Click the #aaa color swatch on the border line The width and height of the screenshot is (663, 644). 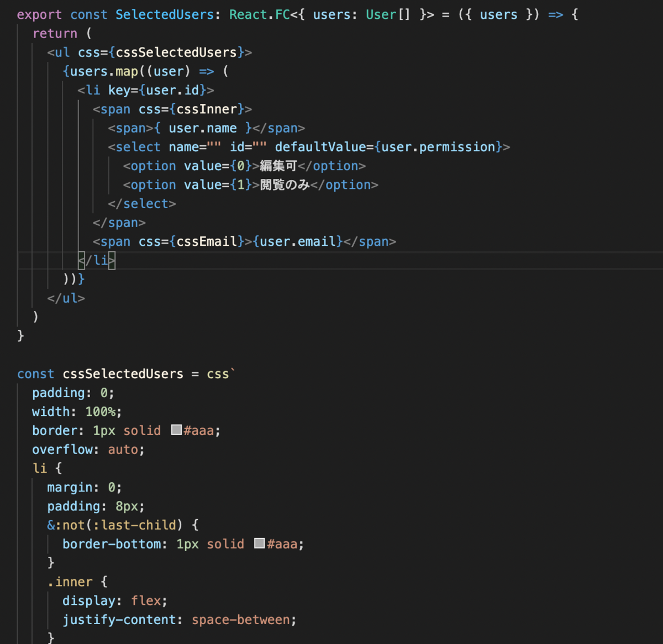pos(176,430)
